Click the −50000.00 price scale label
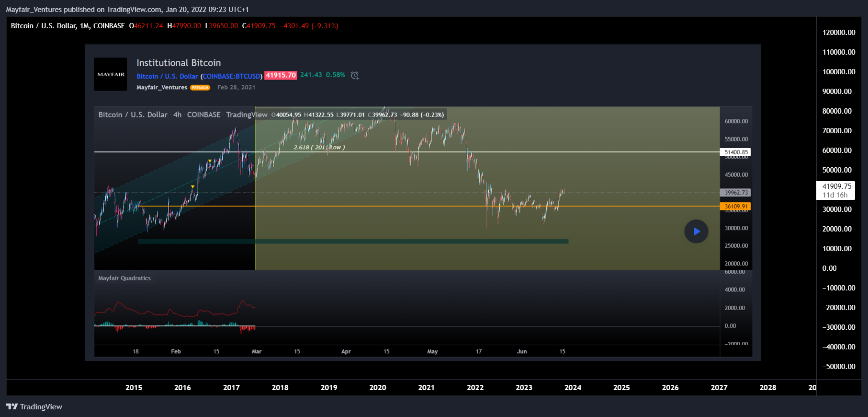The width and height of the screenshot is (868, 417). [x=839, y=367]
